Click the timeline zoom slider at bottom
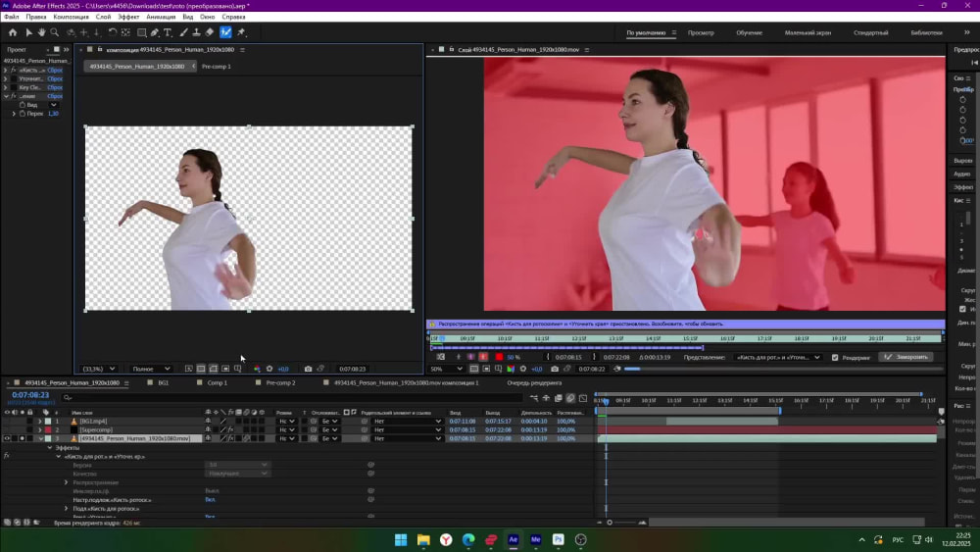 (620, 523)
